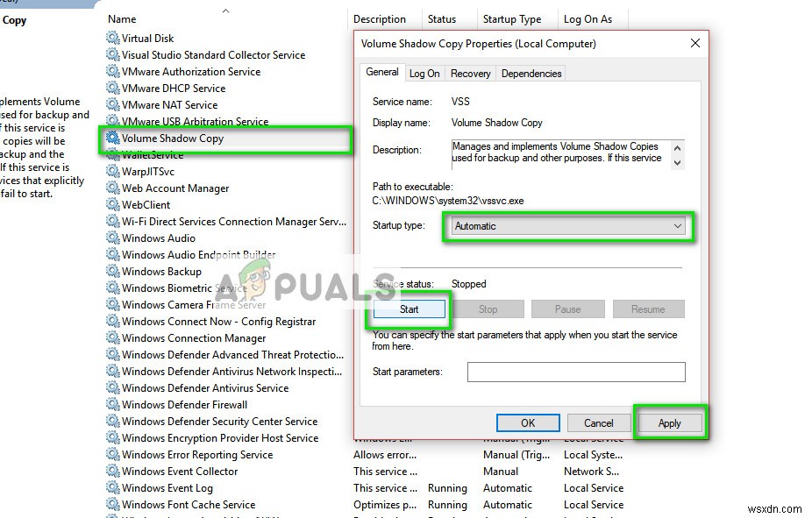The width and height of the screenshot is (812, 518).
Task: Confirm the properties dialog with OK
Action: click(x=528, y=422)
